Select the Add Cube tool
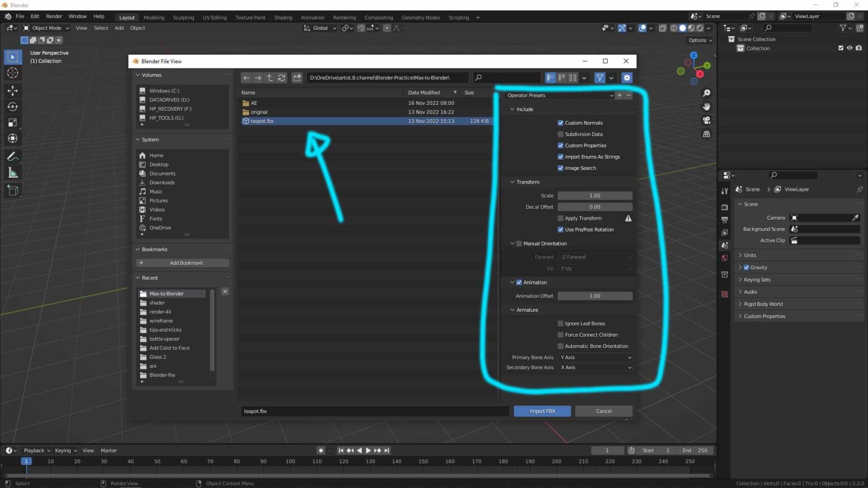Viewport: 868px width, 488px height. pyautogui.click(x=12, y=190)
